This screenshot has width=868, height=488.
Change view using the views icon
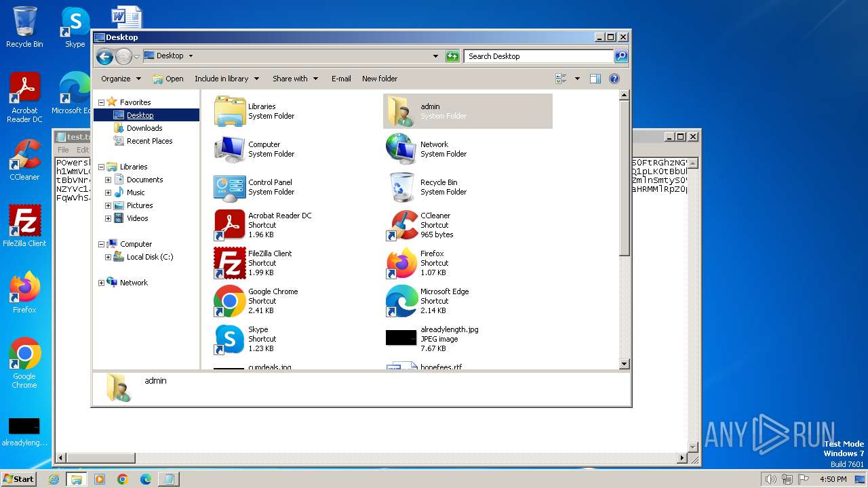(x=561, y=79)
